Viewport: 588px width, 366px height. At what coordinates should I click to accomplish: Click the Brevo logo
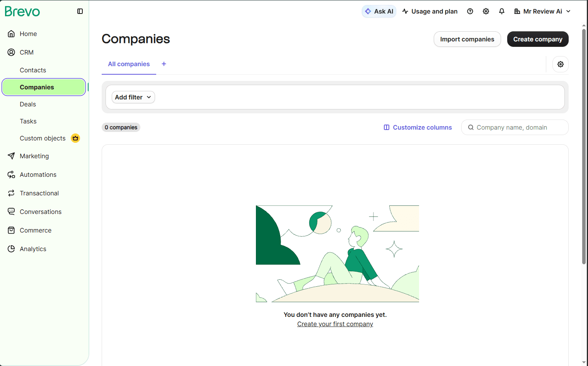22,11
